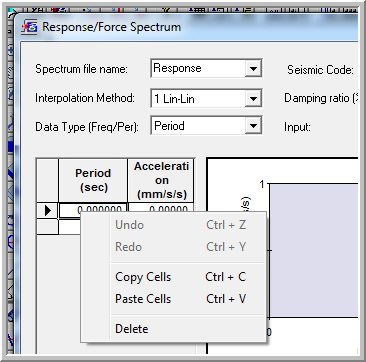The image size is (366, 362).
Task: Open the Spectrum file name dropdown arrow
Action: point(253,69)
